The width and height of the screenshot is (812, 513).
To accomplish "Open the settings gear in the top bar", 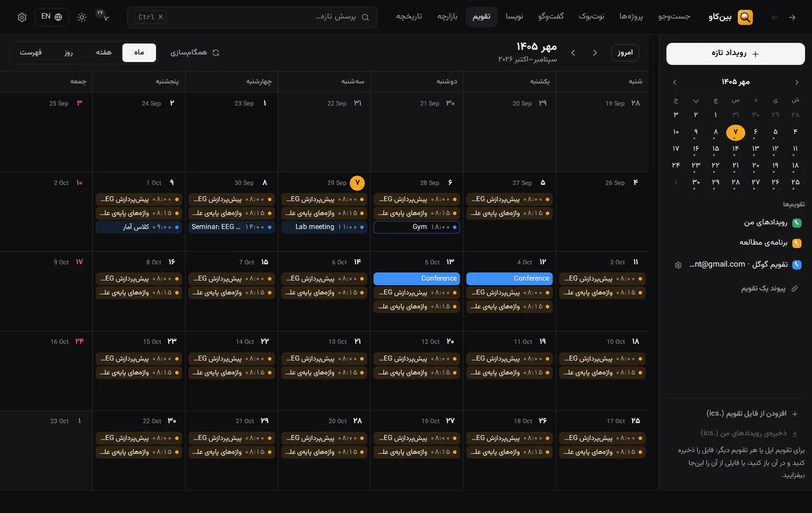I will pos(22,17).
